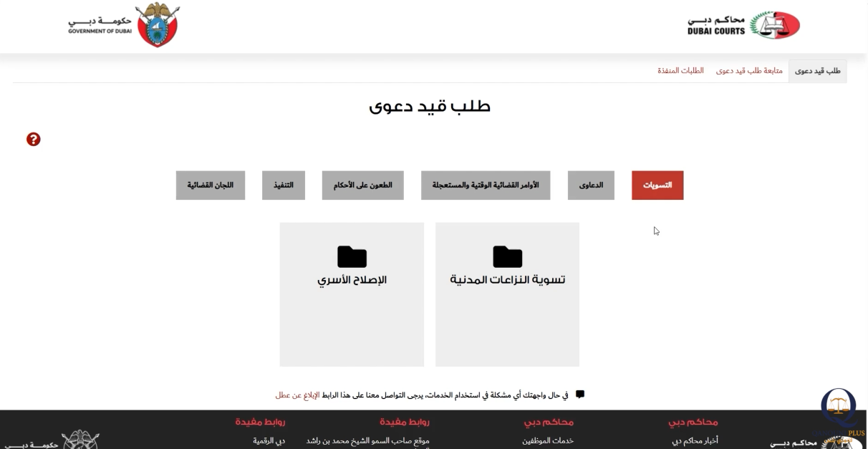The image size is (868, 449).
Task: Open the متابعة طلب قيد دعوى tab
Action: point(749,71)
